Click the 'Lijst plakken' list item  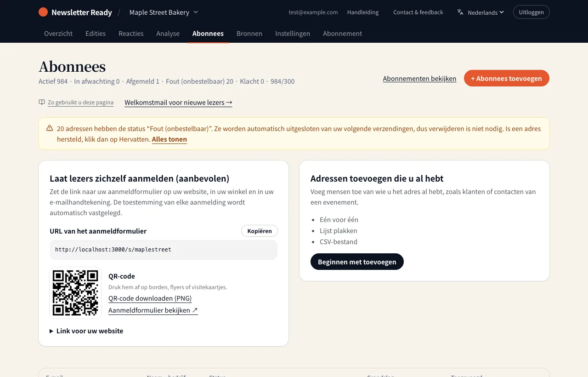[339, 231]
